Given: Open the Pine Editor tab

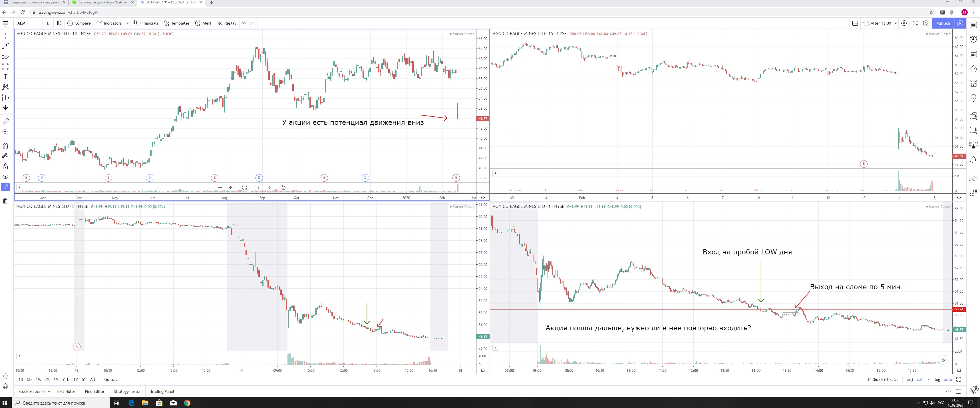Looking at the screenshot, I should pos(94,392).
